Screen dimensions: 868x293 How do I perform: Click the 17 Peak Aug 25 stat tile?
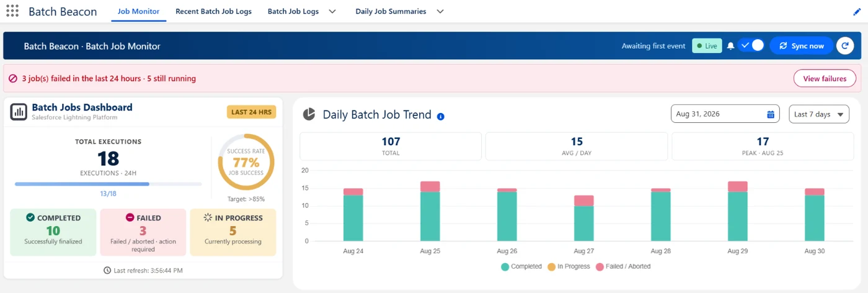[763, 146]
